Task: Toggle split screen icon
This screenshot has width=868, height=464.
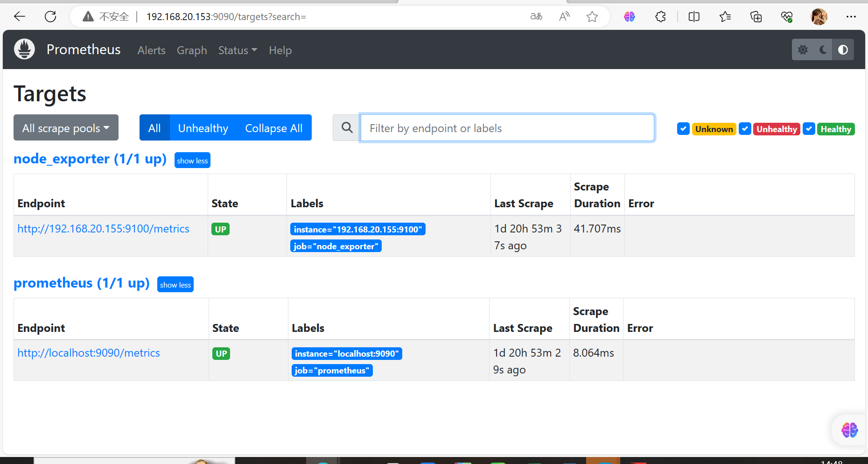Action: (x=694, y=17)
